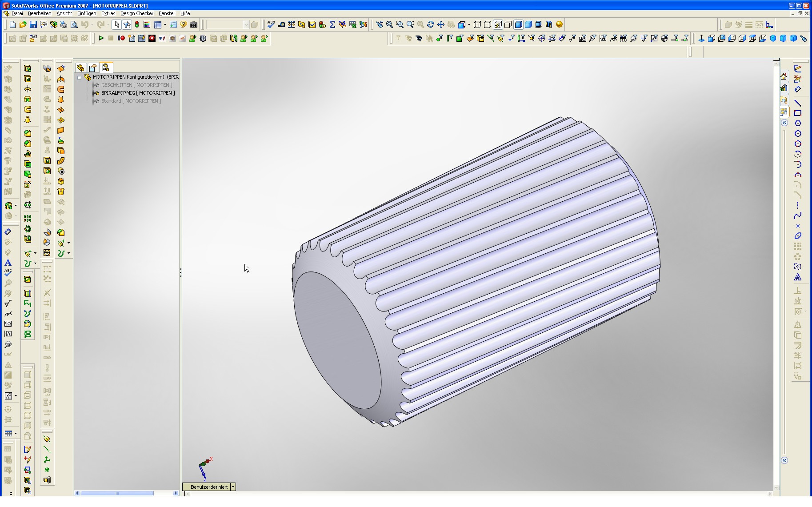The height and width of the screenshot is (507, 812).
Task: Click horizontal scrollbar of configuration panel
Action: point(117,493)
